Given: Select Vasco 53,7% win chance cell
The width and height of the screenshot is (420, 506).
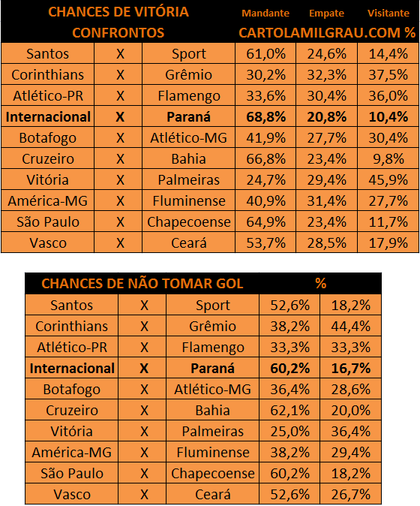Looking at the screenshot, I should (x=265, y=242).
